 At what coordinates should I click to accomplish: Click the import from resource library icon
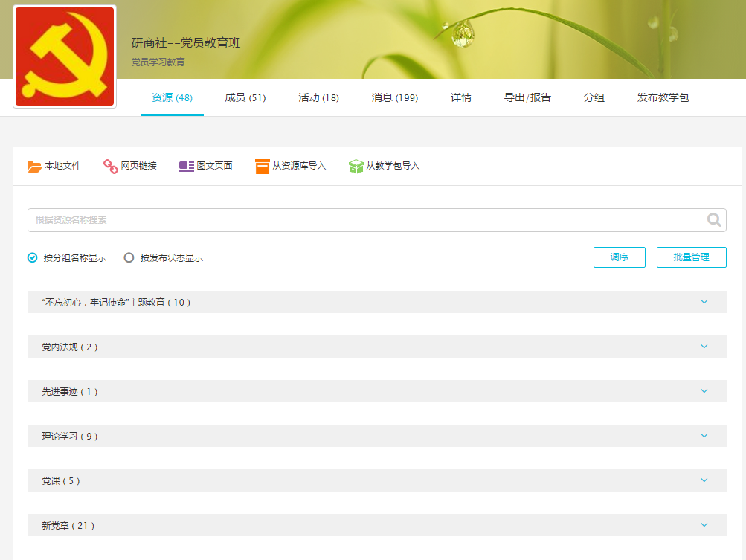262,166
